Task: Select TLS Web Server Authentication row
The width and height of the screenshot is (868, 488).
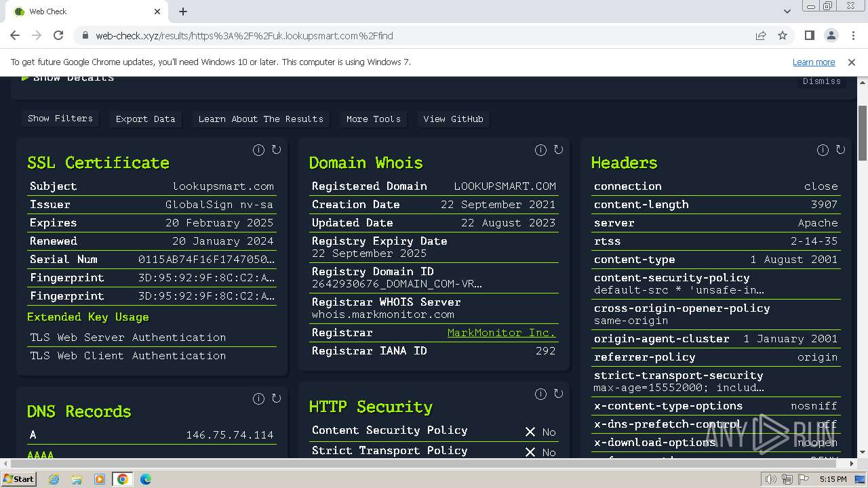Action: [x=128, y=337]
